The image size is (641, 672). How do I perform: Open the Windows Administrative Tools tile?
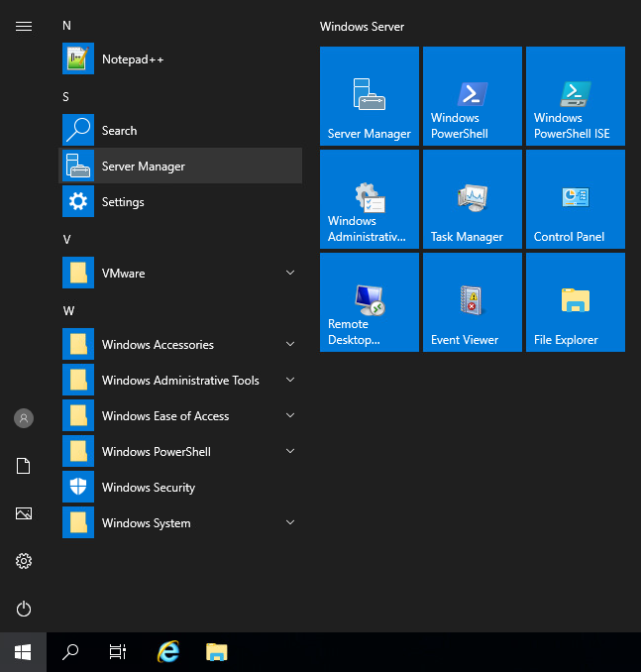click(x=370, y=199)
